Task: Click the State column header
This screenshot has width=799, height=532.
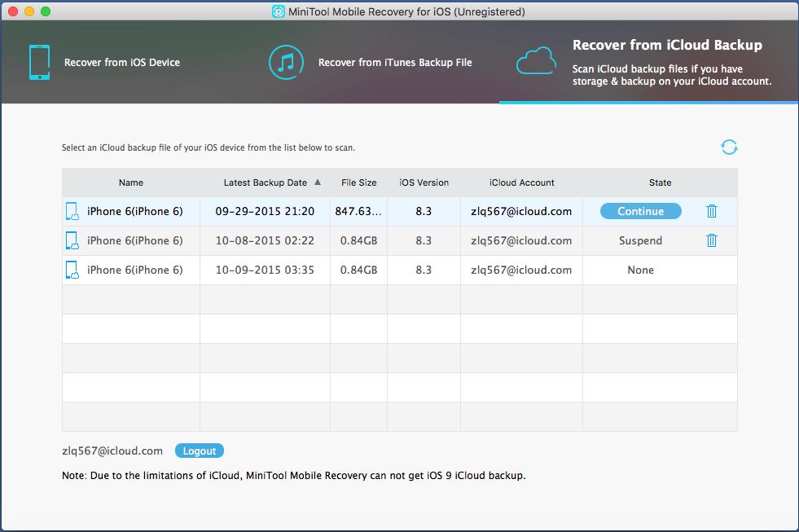Action: [x=660, y=182]
